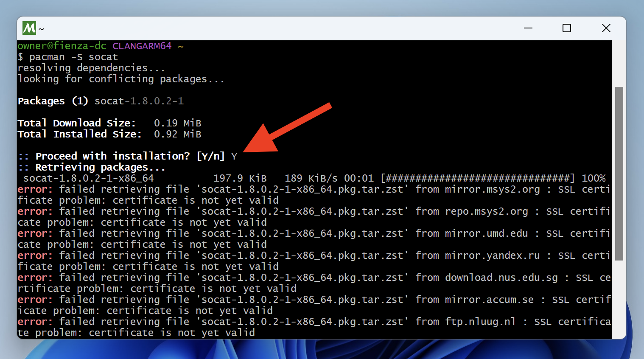
Task: Click the green 'owner@fienza-dc' prompt text
Action: point(62,46)
